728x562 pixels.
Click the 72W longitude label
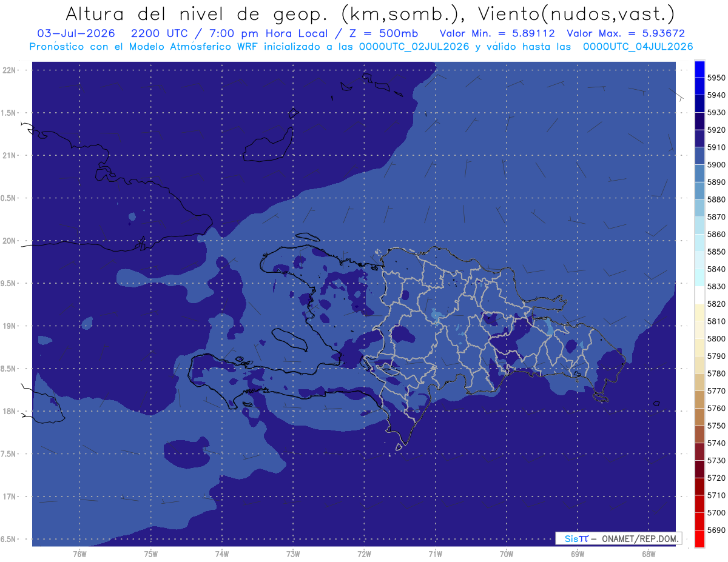[364, 554]
